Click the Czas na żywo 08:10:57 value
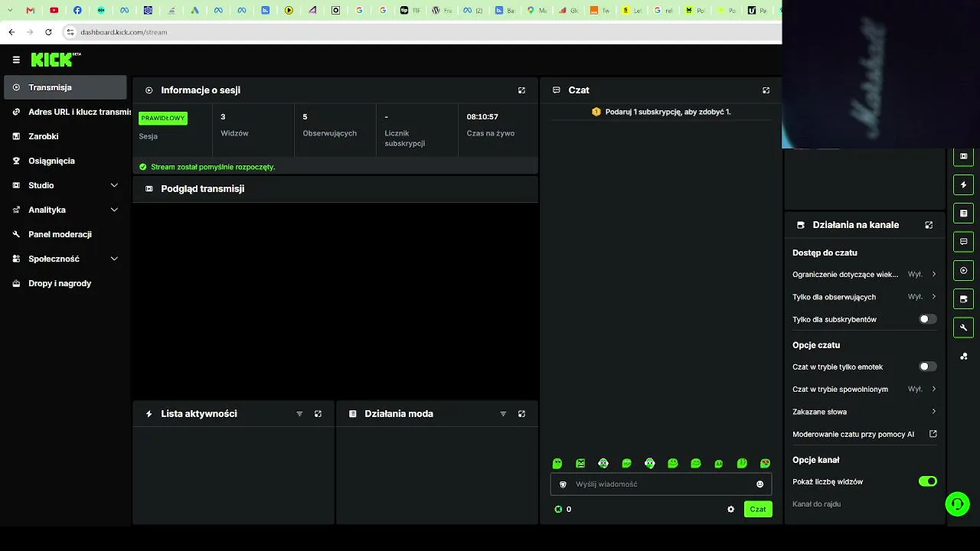Image resolution: width=980 pixels, height=551 pixels. [x=482, y=116]
